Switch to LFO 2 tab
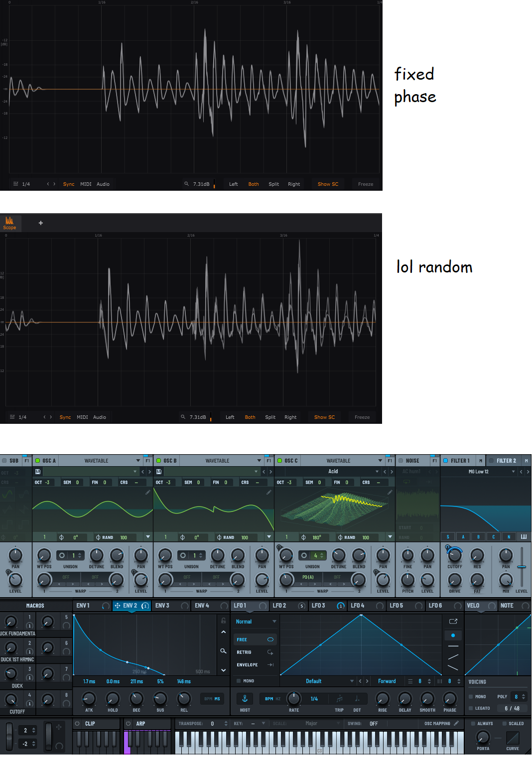 [288, 606]
